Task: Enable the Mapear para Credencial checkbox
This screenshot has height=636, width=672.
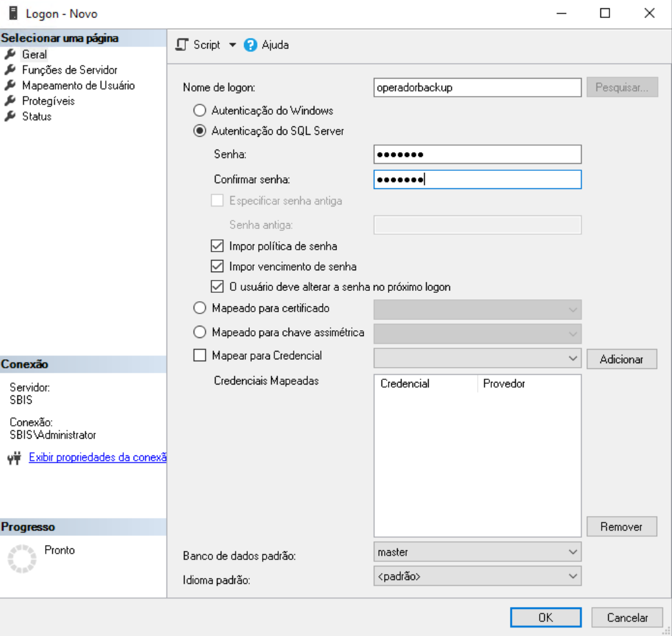Action: 200,355
